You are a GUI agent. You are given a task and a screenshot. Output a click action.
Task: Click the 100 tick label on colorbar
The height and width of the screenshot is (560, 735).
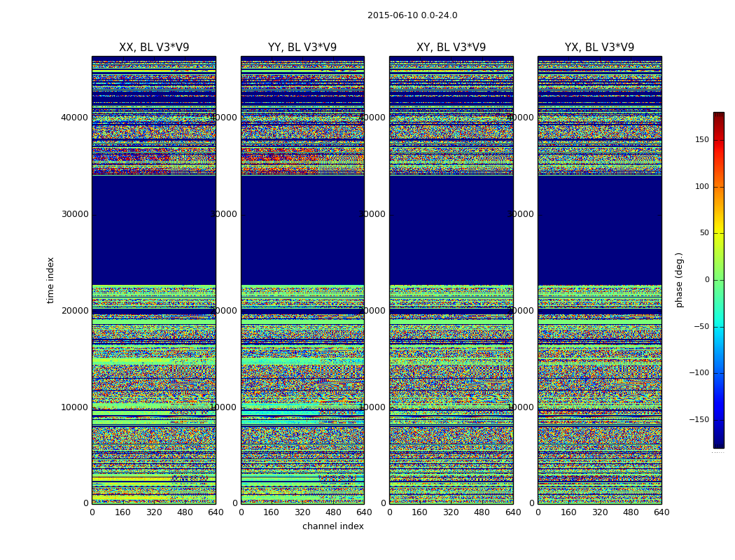[x=701, y=186]
